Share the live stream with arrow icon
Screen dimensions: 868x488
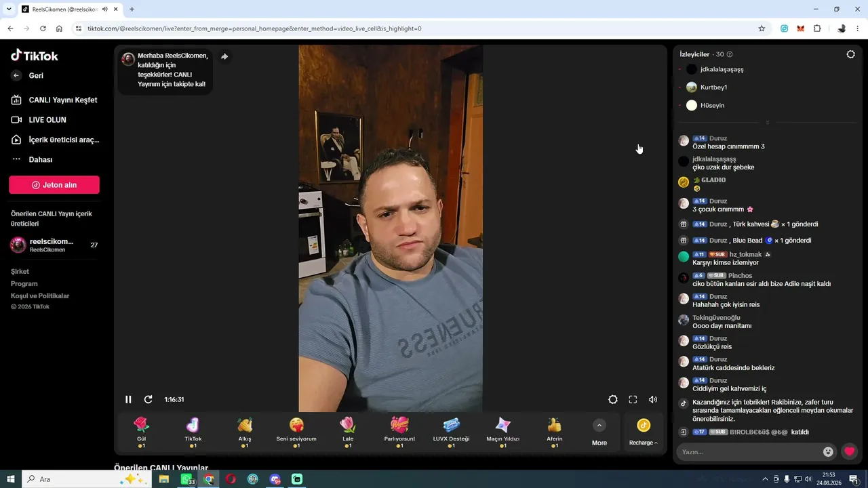[x=224, y=57]
